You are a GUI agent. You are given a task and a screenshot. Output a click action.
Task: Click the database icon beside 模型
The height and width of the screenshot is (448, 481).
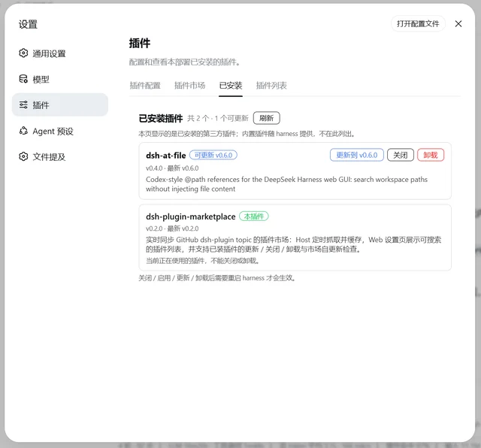(x=23, y=79)
